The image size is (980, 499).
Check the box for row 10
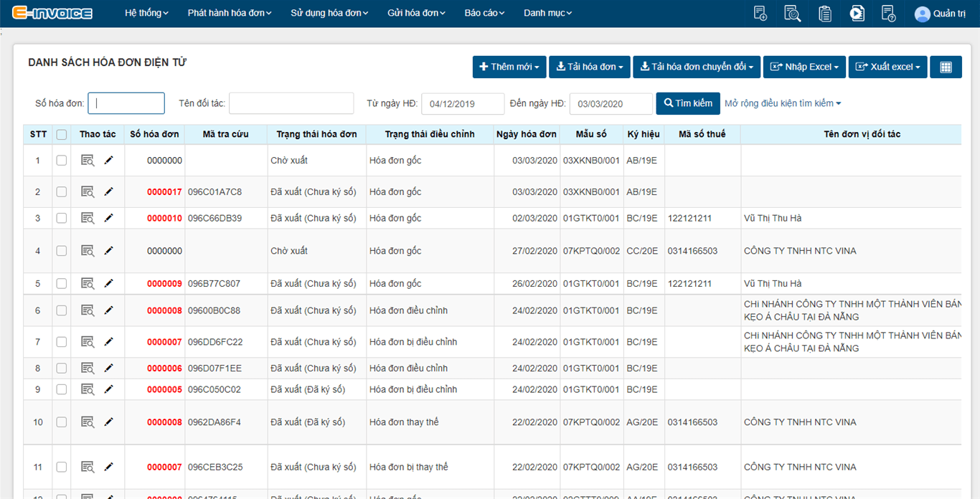point(62,422)
